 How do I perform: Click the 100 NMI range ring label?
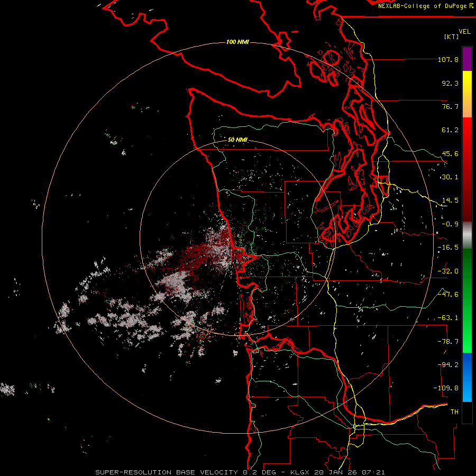click(x=237, y=42)
